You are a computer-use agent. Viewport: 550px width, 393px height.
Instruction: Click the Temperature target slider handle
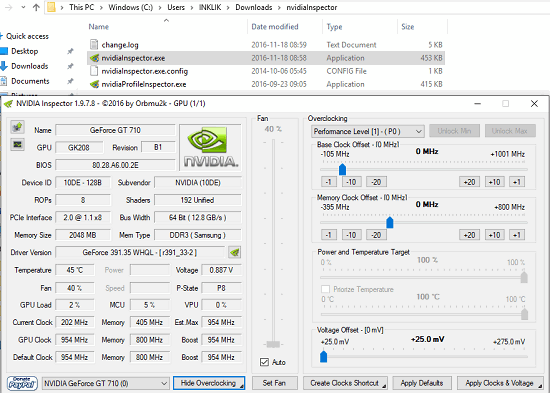pyautogui.click(x=524, y=314)
